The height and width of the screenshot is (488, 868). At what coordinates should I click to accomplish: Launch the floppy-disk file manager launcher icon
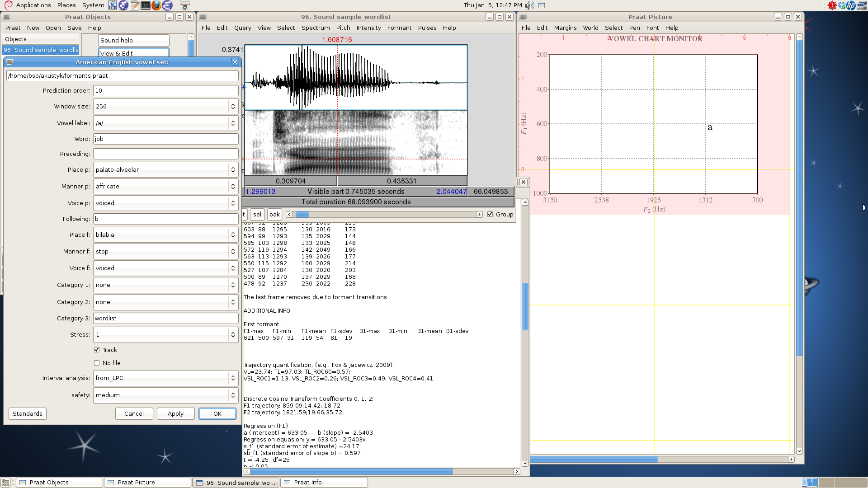point(113,5)
